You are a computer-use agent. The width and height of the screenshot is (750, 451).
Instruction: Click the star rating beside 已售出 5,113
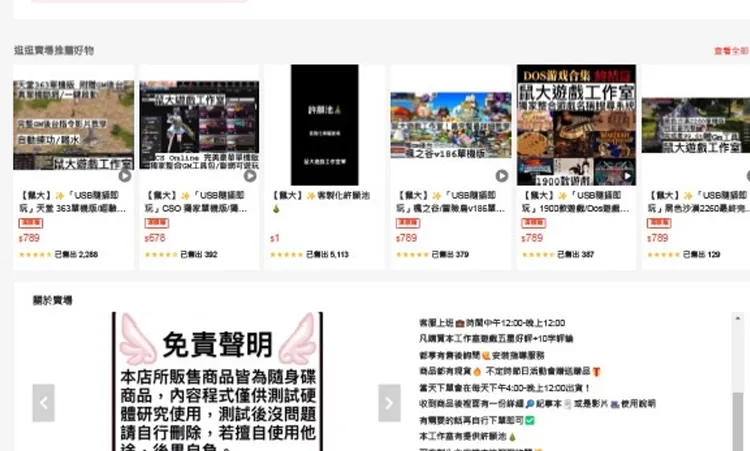(287, 254)
